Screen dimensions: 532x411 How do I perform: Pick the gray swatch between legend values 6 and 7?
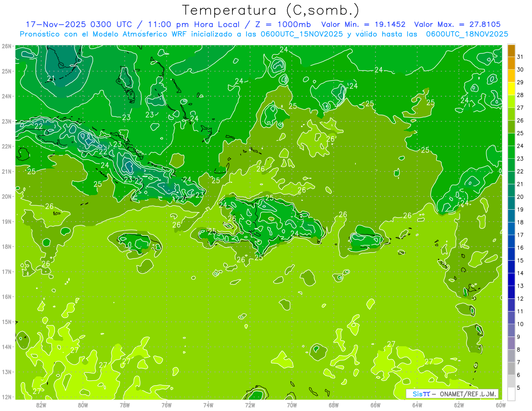click(511, 368)
